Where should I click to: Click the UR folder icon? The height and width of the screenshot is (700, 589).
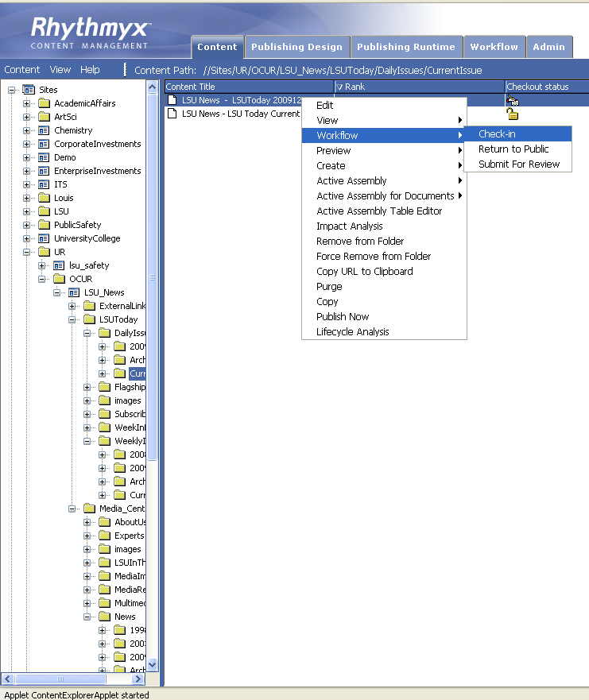point(44,252)
